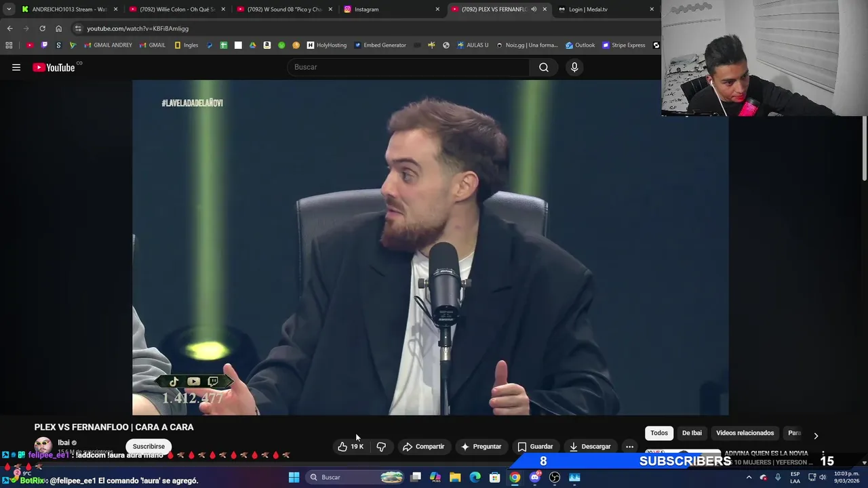868x488 pixels.
Task: Open the clock showing 10:03 p.m.
Action: coord(846,477)
